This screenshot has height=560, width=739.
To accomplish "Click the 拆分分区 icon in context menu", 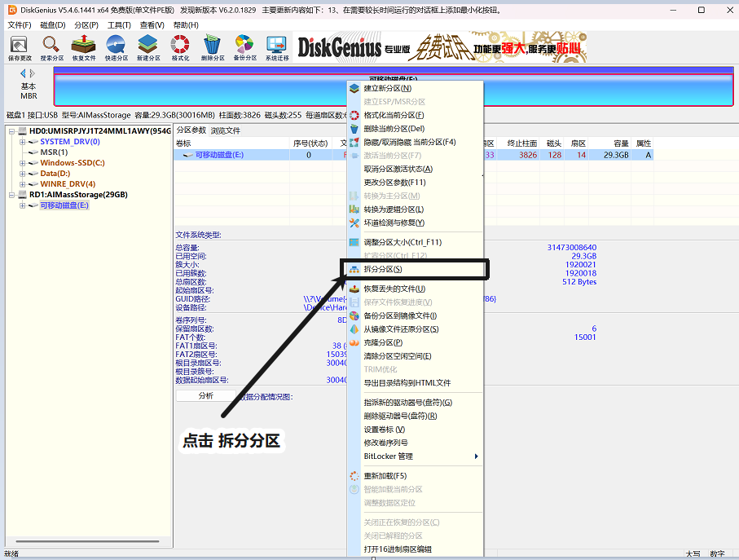I will coord(354,269).
